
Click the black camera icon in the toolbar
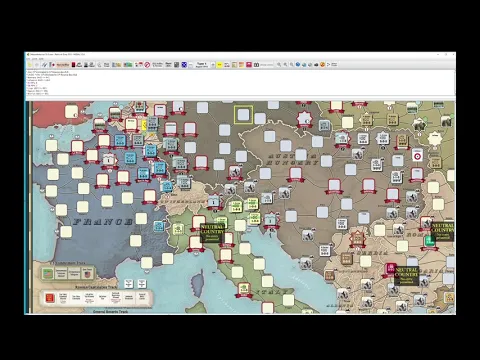tap(316, 65)
